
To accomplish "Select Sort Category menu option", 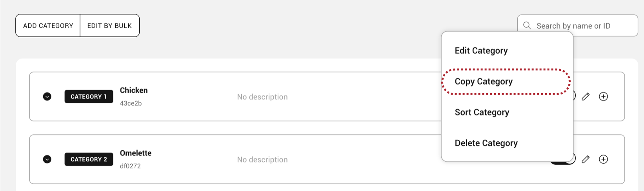I will pyautogui.click(x=482, y=112).
